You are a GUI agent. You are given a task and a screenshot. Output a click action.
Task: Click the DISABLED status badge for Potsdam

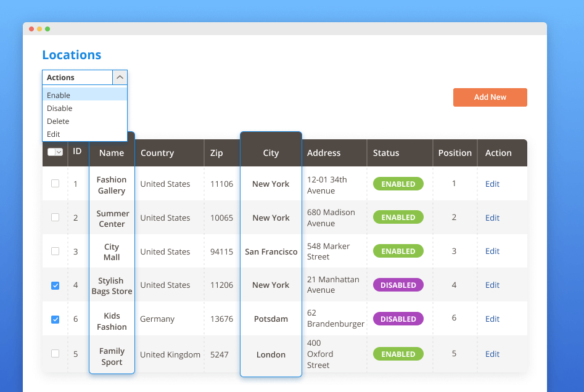click(398, 319)
